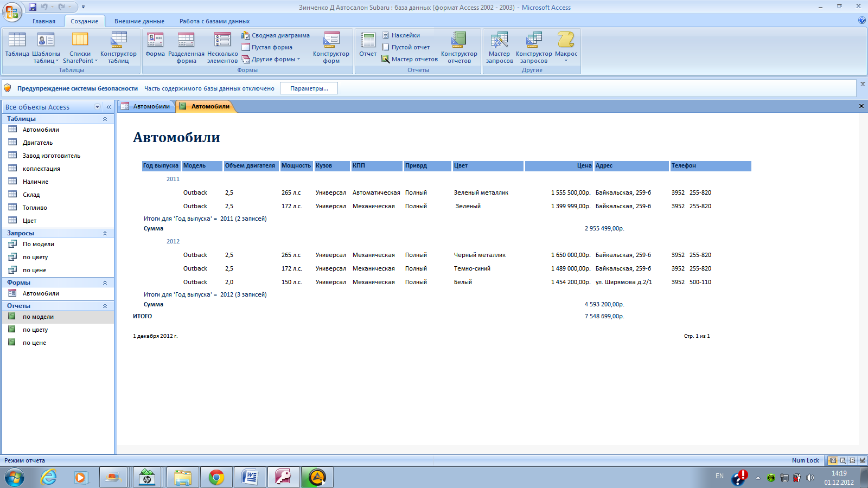
Task: Switch to the Главная tab
Action: point(44,21)
